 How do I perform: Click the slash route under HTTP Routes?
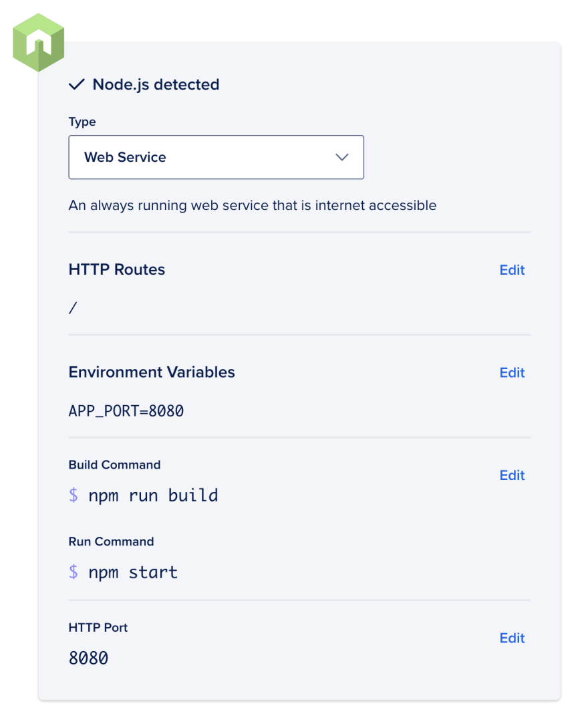tap(73, 308)
